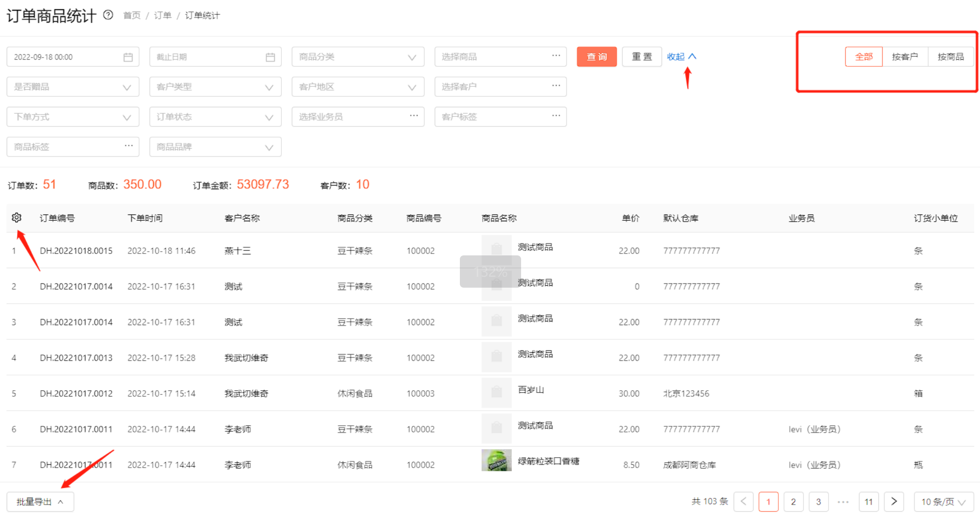Click 客户名称 column header
This screenshot has width=980, height=516.
click(242, 218)
